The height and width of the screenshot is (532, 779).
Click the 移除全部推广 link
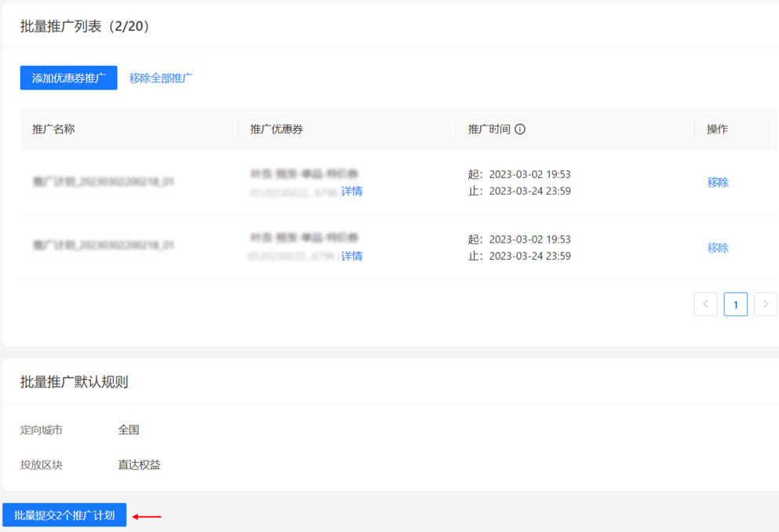(x=161, y=78)
